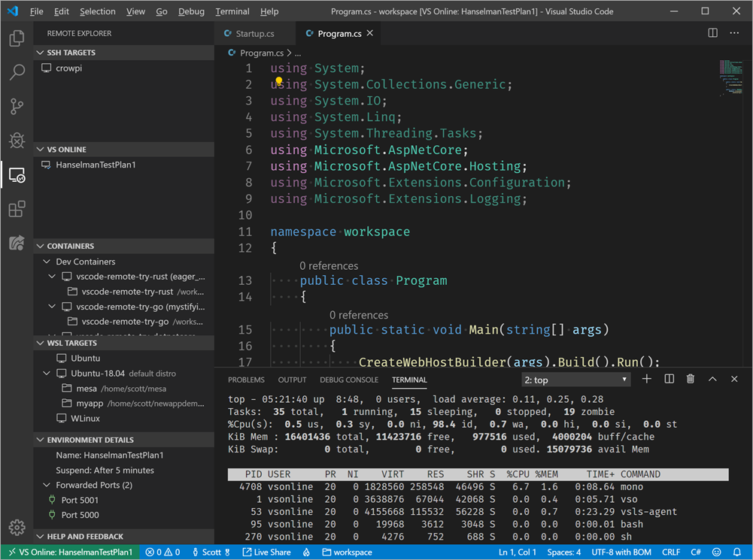Collapse the ENVIRONMENT DETAILS section
753x560 pixels.
pos(41,440)
